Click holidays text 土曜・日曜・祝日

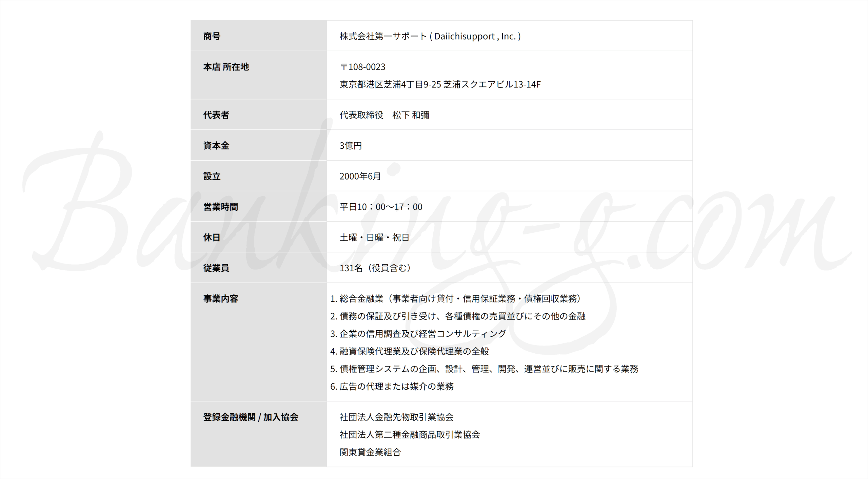point(374,237)
